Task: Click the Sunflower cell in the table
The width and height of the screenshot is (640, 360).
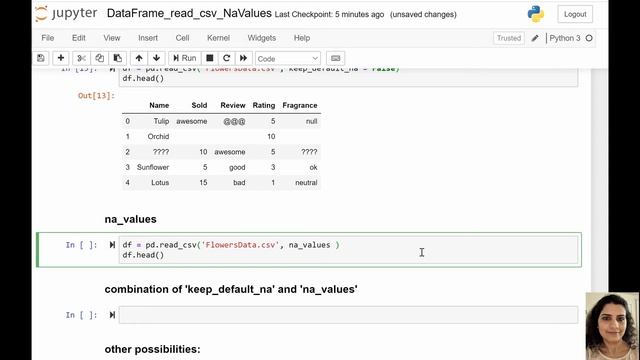Action: point(153,167)
